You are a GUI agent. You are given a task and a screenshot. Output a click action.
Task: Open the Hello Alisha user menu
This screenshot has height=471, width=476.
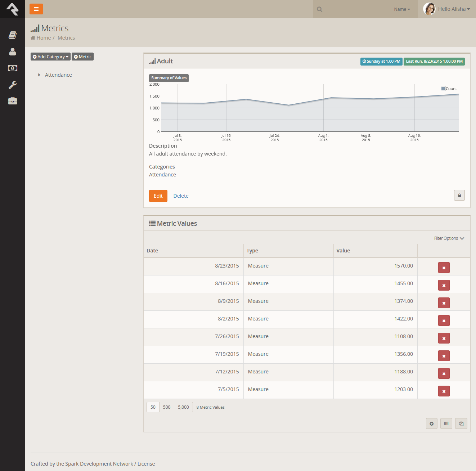point(454,9)
